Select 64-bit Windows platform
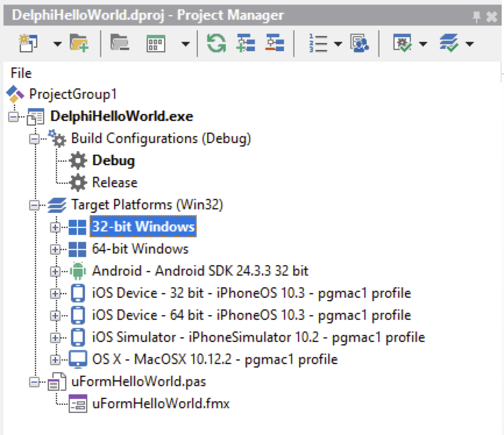Viewport: 504px width, 435px height. 140,249
